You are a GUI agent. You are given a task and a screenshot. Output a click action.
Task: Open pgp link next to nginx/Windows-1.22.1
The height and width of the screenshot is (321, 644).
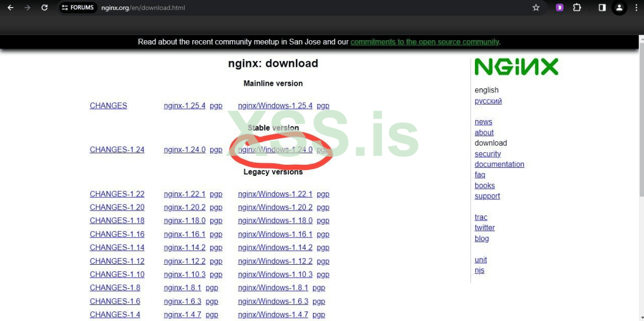323,194
